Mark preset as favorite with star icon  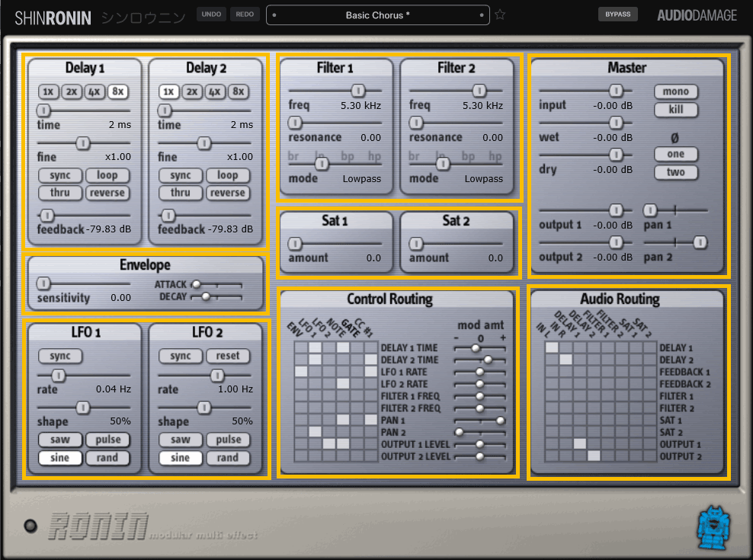500,14
